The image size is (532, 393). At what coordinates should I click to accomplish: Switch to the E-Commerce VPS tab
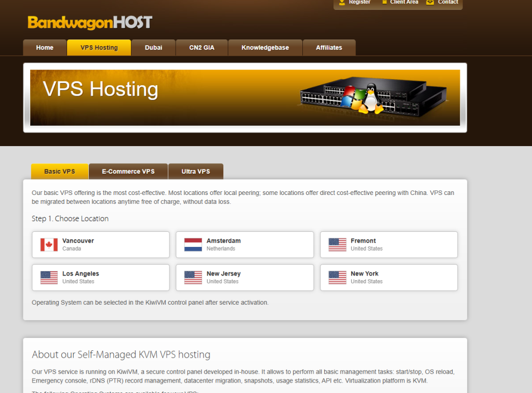[x=128, y=172]
